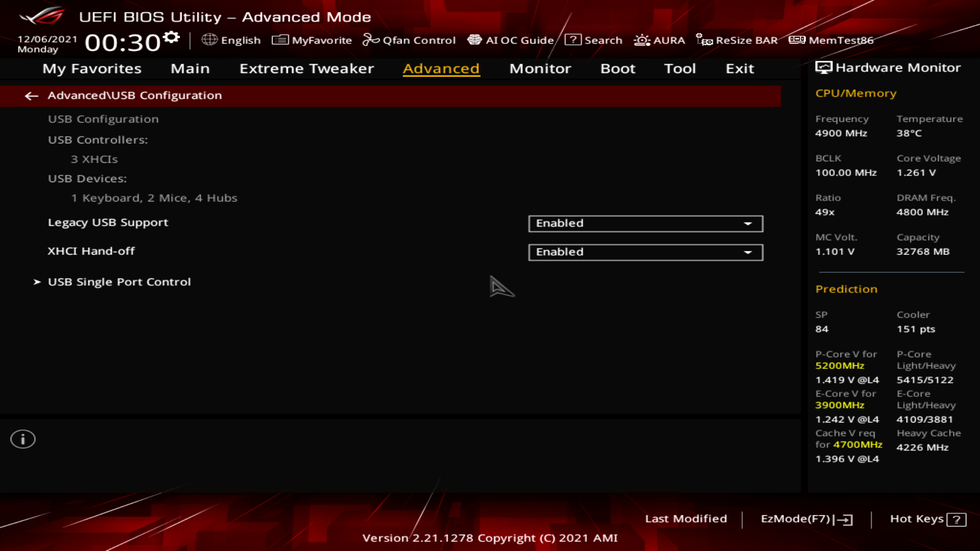Open ReSize BAR option

point(737,40)
